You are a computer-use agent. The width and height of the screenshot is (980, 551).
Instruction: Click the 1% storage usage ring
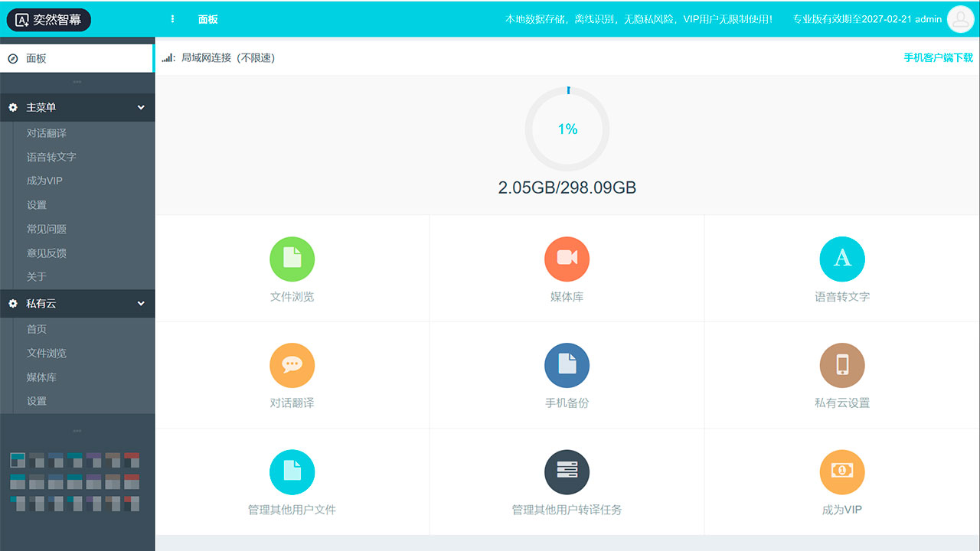click(567, 129)
